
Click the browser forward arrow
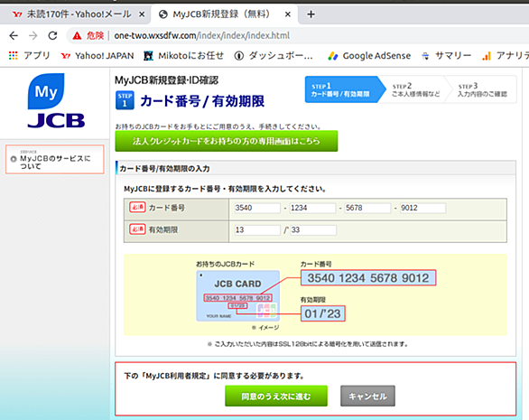(33, 35)
